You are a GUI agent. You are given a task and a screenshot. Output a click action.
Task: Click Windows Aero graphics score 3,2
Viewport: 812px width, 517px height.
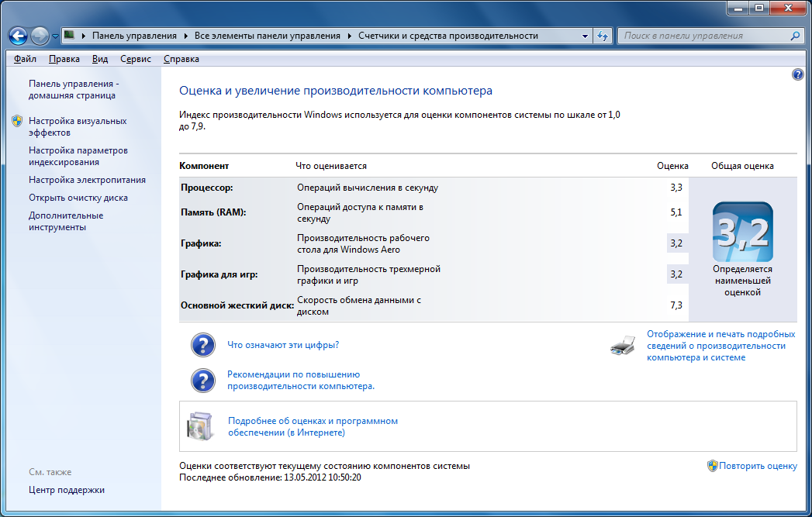click(676, 243)
